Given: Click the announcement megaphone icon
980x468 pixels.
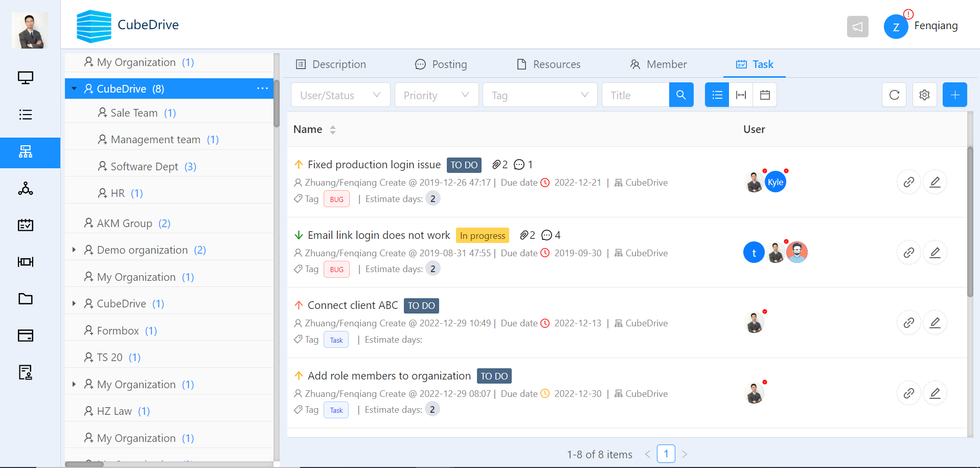Looking at the screenshot, I should (x=857, y=27).
